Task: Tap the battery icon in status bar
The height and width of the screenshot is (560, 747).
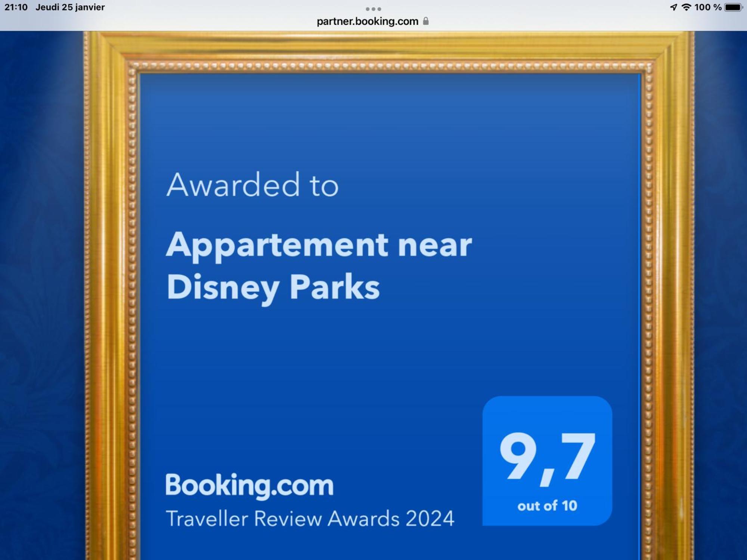Action: click(x=734, y=7)
